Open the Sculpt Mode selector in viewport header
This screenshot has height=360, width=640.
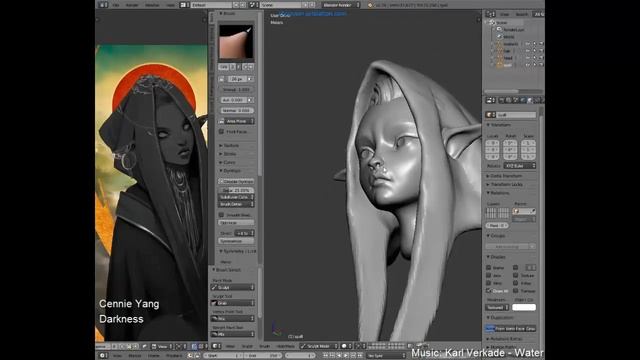319,346
